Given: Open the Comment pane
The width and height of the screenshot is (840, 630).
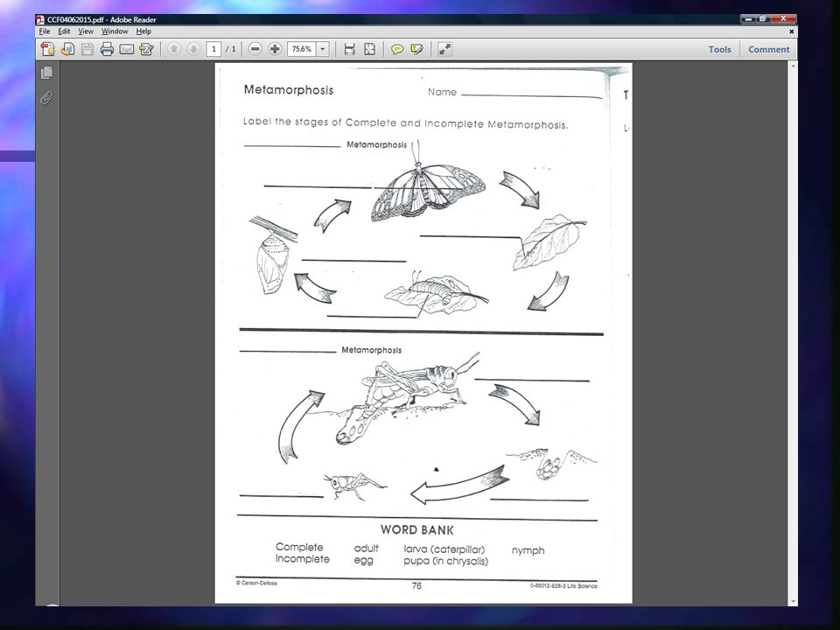Looking at the screenshot, I should [769, 49].
